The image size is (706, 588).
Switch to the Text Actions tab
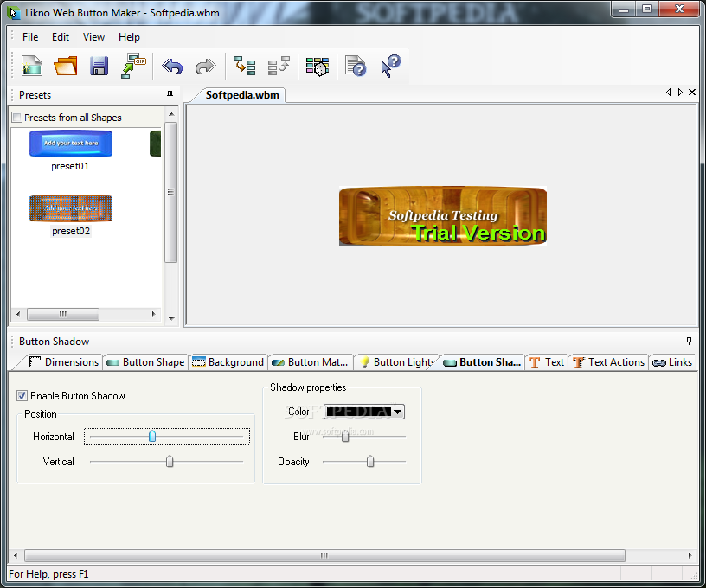[x=609, y=362]
